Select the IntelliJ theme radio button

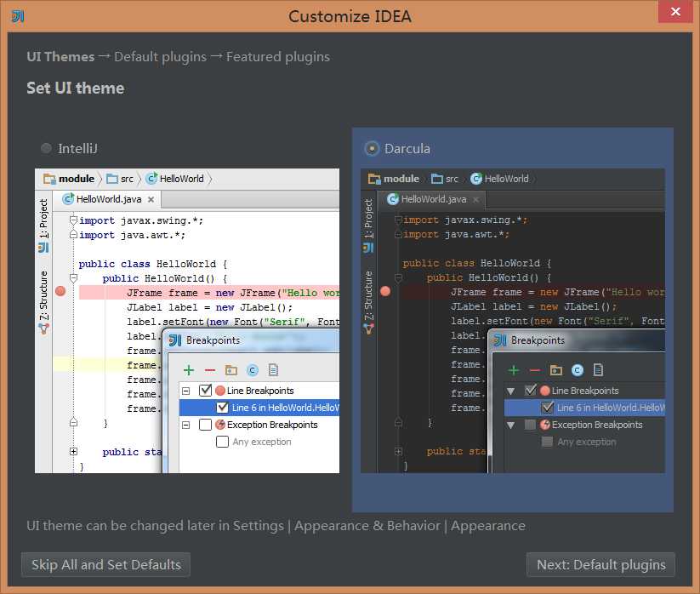coord(46,148)
